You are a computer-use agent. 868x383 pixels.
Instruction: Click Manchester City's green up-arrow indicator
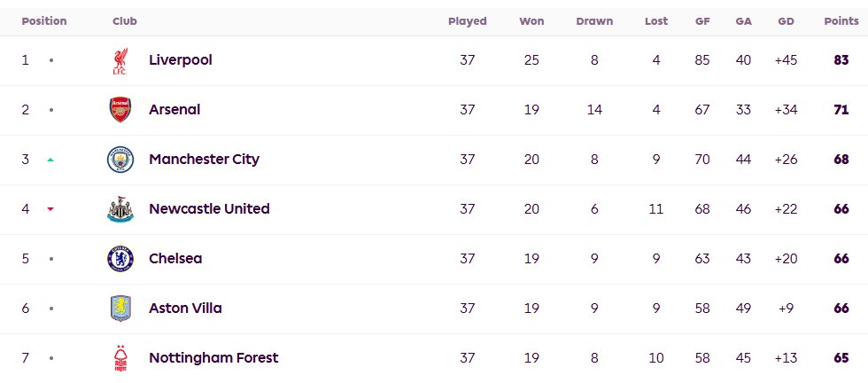(x=50, y=160)
